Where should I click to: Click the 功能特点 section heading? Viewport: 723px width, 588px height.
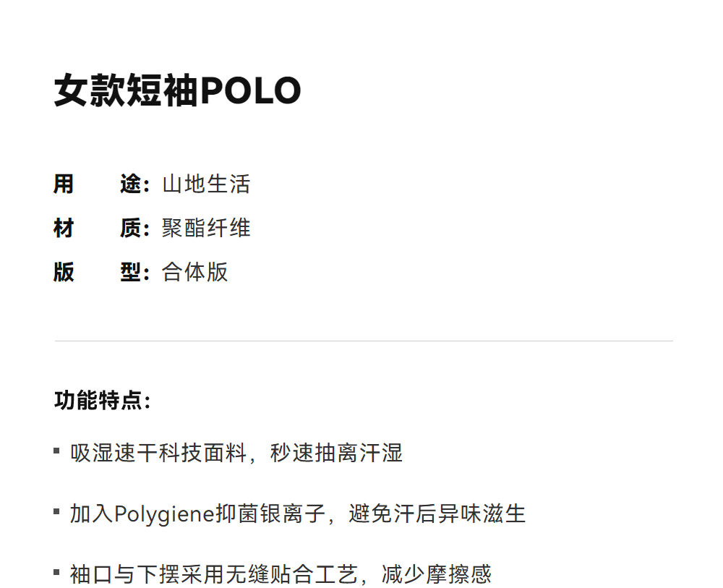[102, 400]
